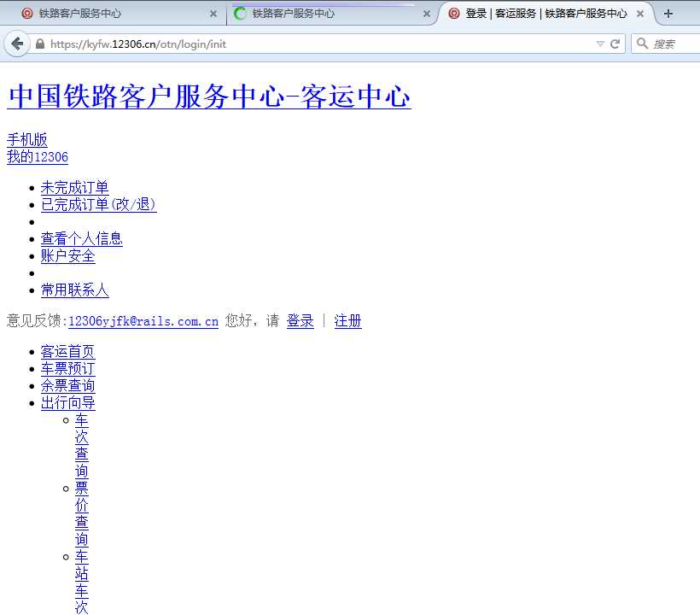Screen dimensions: 700x615
Task: Open 车票预订 link
Action: pyautogui.click(x=67, y=368)
